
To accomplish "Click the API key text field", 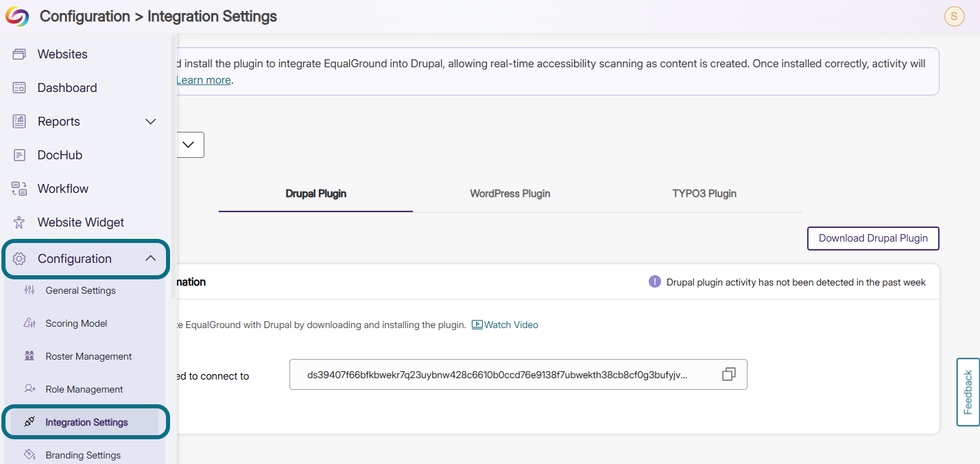I will coord(518,375).
